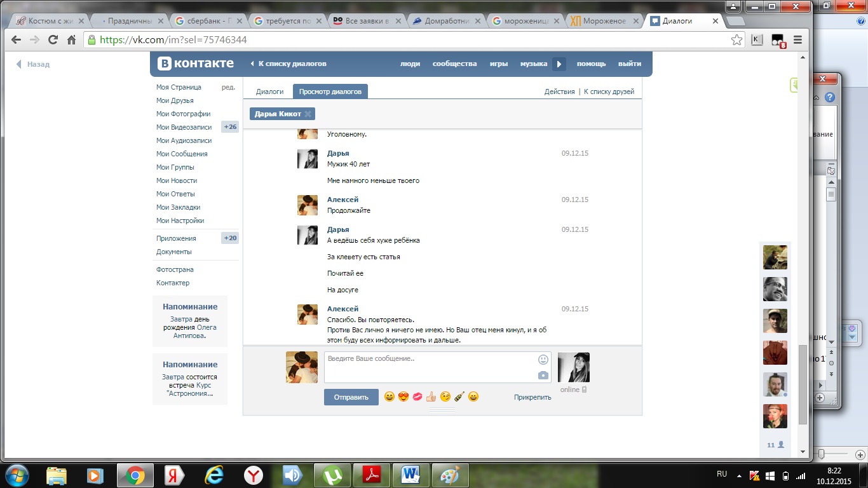Open Мои Сообщения in the sidebar
868x488 pixels.
182,154
